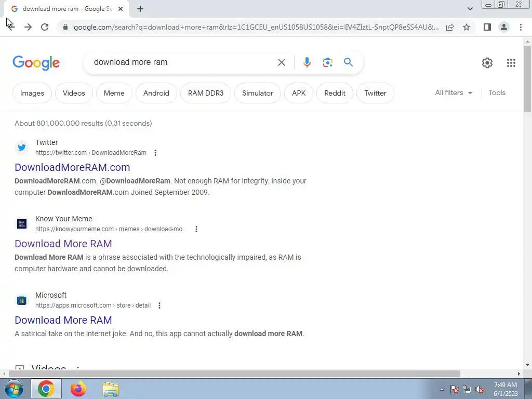Click the Microsoft Store favicon
This screenshot has width=532, height=399.
pyautogui.click(x=22, y=300)
